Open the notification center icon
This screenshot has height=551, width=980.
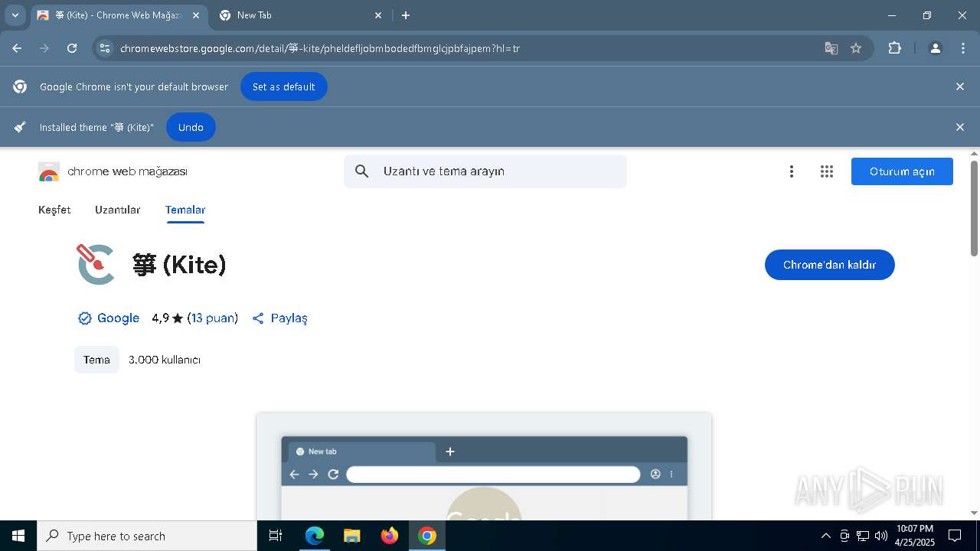tap(955, 536)
